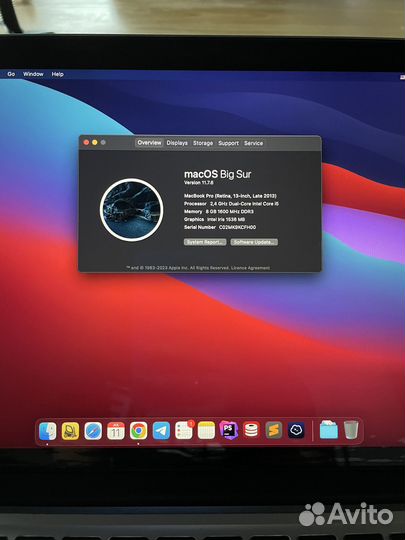Launch PhpStorm from the Dock
Screen dimensions: 405x540
click(x=229, y=430)
